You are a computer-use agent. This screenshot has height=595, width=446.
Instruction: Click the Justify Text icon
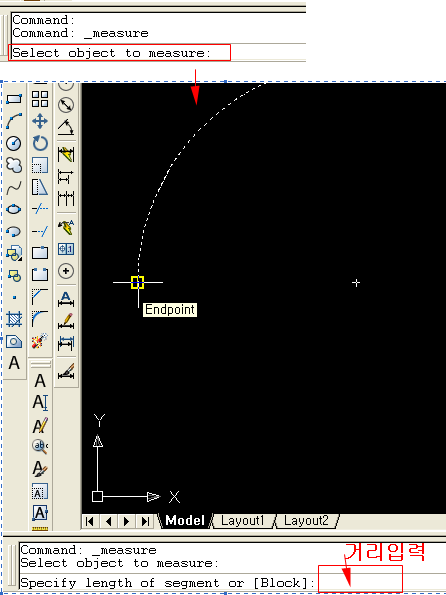click(x=40, y=513)
